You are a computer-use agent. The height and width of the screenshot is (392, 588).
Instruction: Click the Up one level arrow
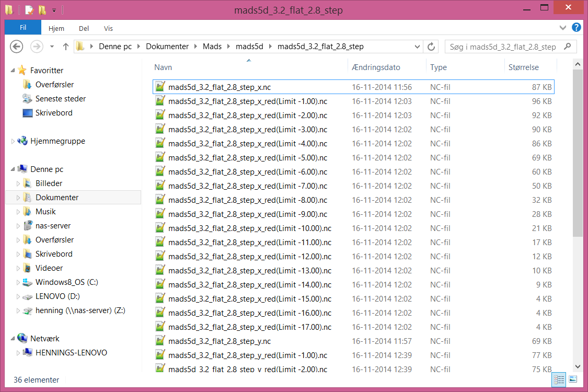pos(66,47)
